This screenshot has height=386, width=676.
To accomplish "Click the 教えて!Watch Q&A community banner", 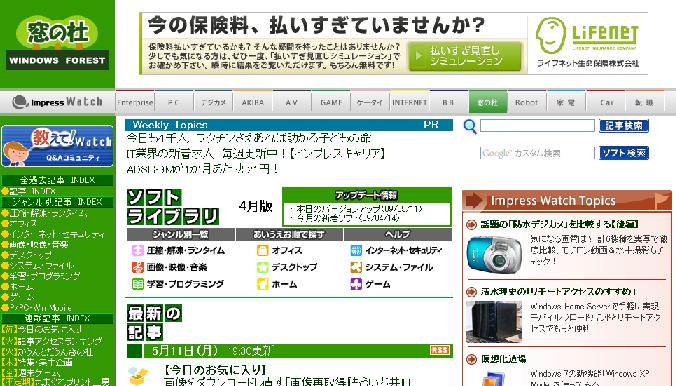I will pyautogui.click(x=57, y=146).
